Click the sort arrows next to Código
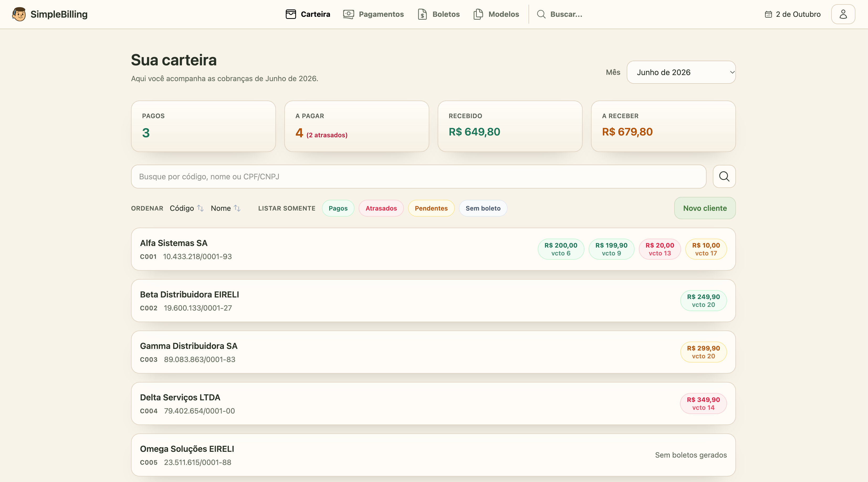Screen dimensions: 868x482 (201, 208)
